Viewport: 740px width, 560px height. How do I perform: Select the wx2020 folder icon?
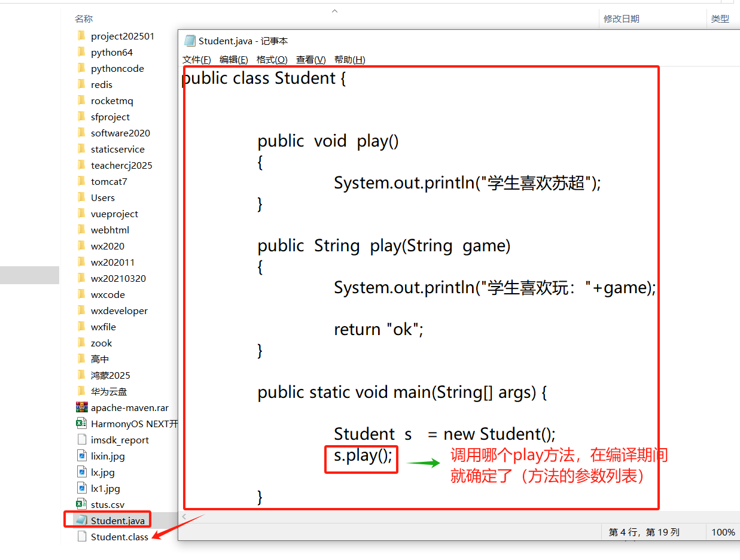[81, 246]
